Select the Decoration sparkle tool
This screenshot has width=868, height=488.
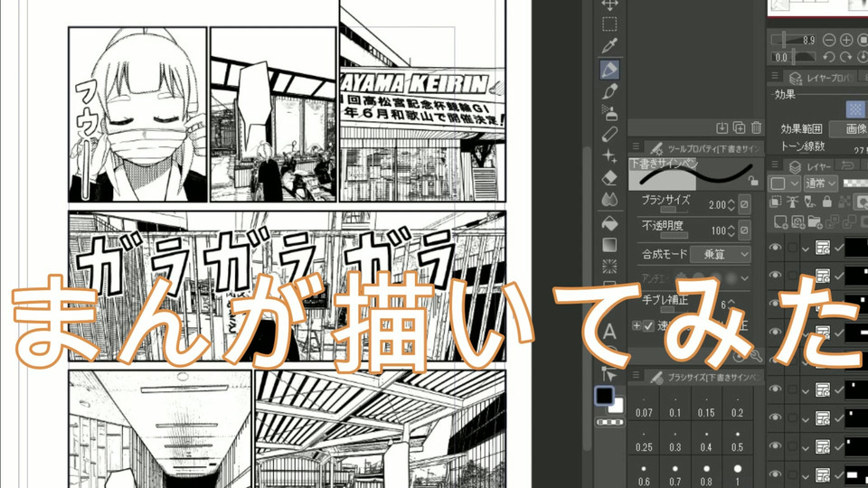point(609,156)
